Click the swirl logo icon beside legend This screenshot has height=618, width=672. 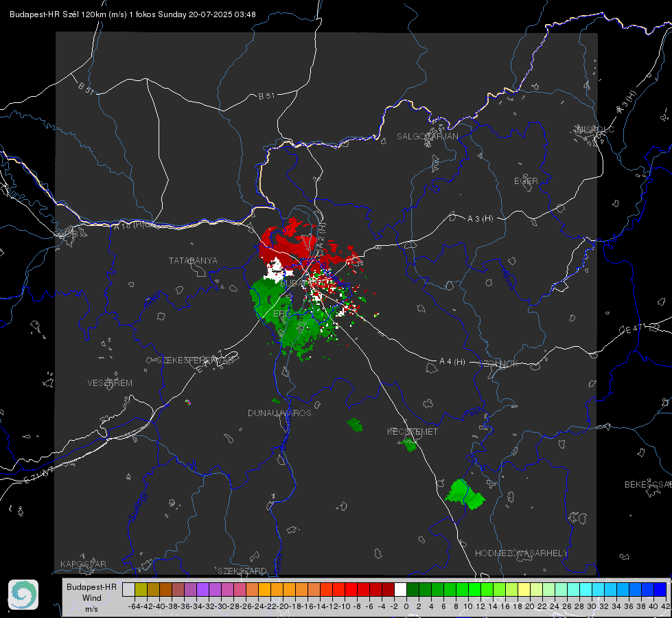[x=23, y=595]
